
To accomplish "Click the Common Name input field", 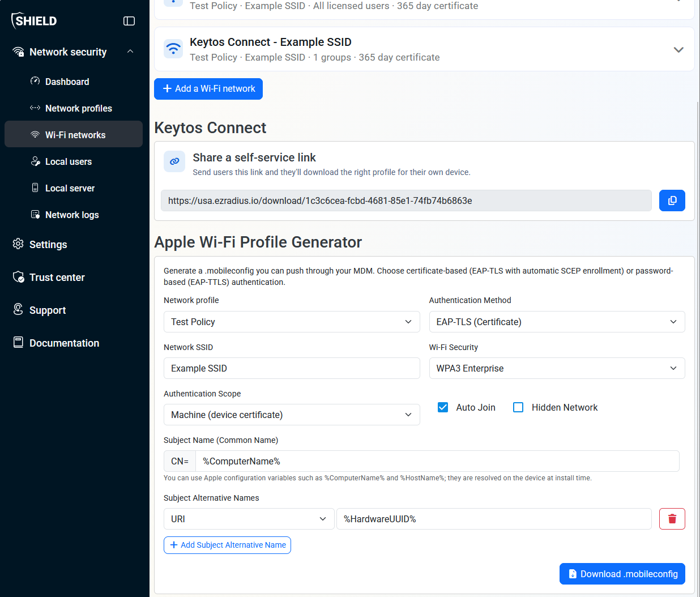I will pyautogui.click(x=437, y=461).
